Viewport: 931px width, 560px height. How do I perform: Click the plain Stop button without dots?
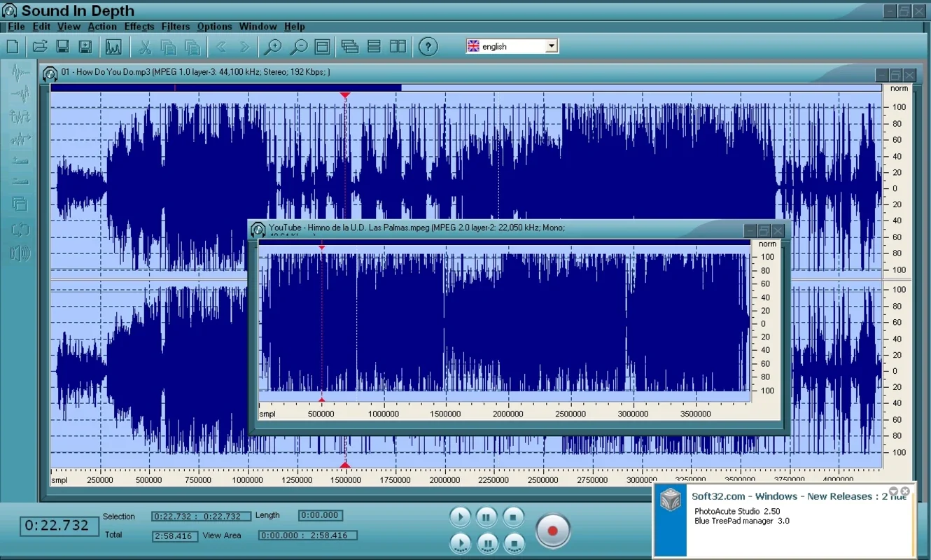(x=513, y=517)
